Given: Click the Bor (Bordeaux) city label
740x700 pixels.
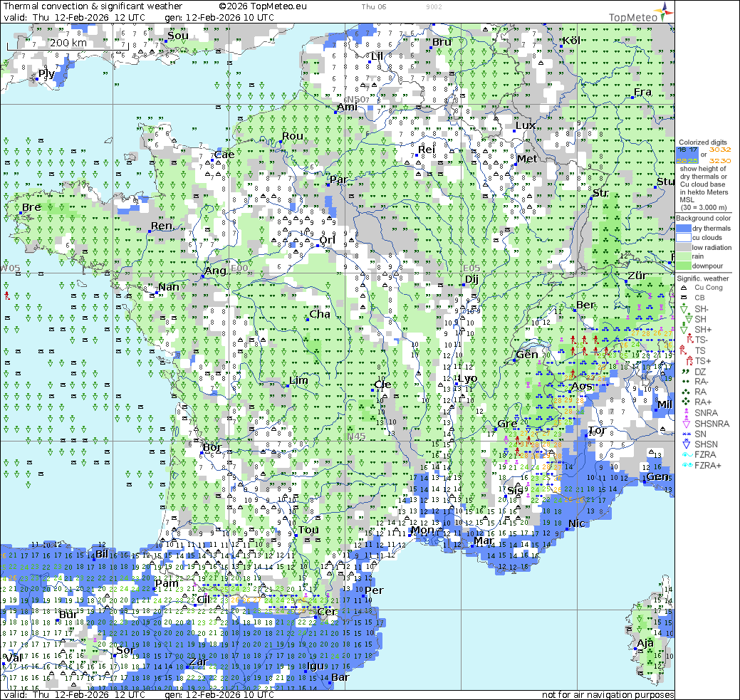Looking at the screenshot, I should (212, 447).
